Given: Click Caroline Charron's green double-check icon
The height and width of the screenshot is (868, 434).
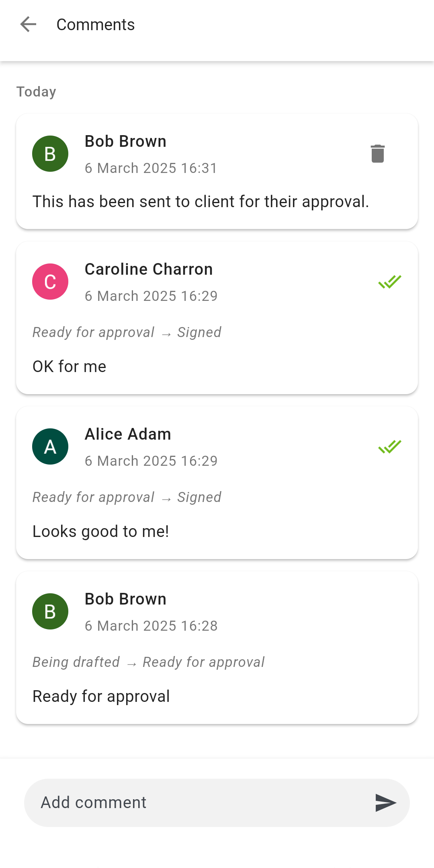Looking at the screenshot, I should coord(390,282).
